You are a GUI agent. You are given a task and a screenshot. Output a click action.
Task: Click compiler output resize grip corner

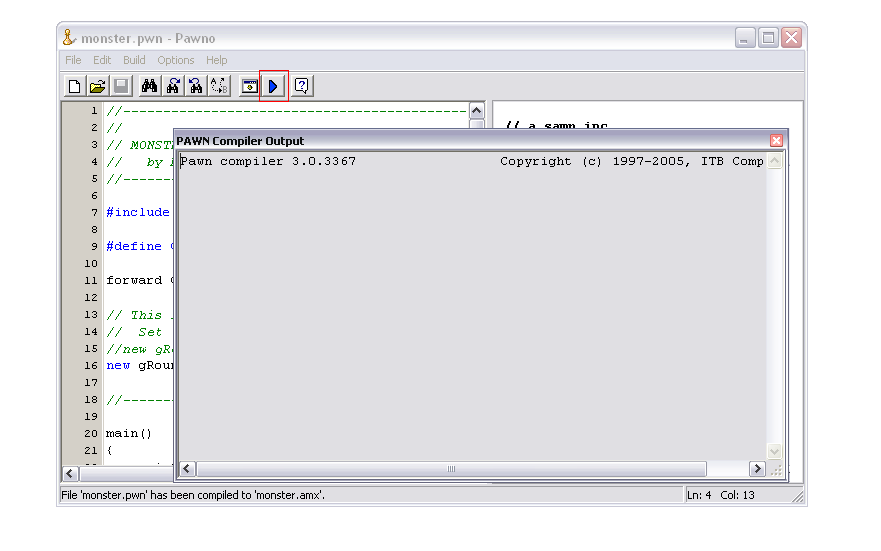776,470
